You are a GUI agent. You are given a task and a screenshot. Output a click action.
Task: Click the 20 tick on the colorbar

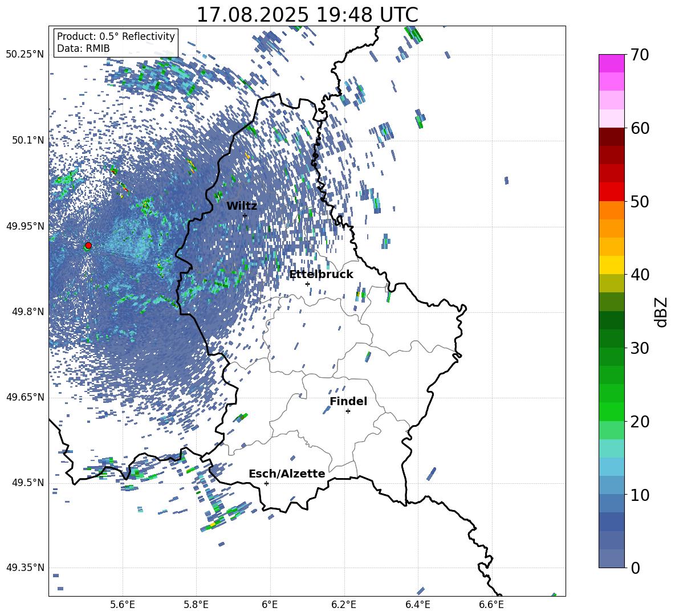[640, 422]
